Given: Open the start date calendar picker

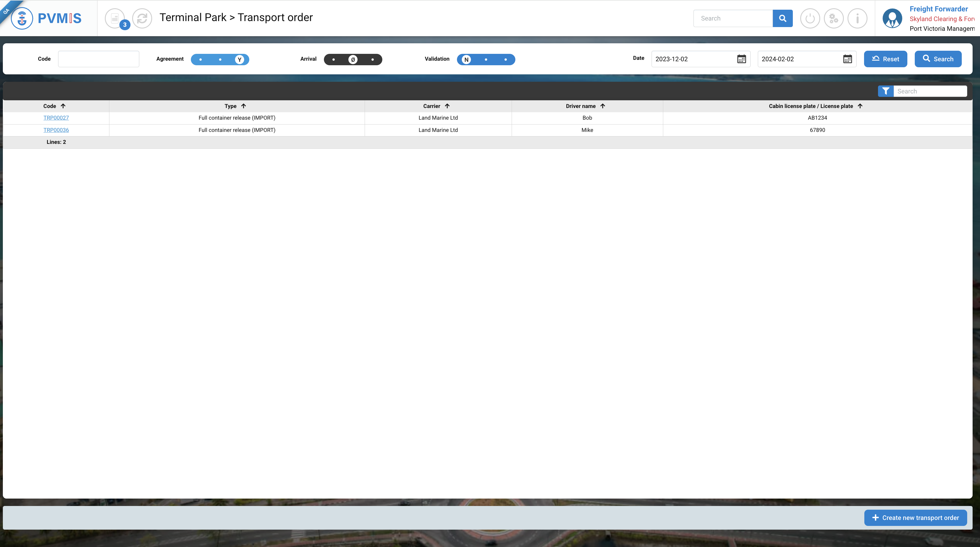Looking at the screenshot, I should [x=742, y=59].
